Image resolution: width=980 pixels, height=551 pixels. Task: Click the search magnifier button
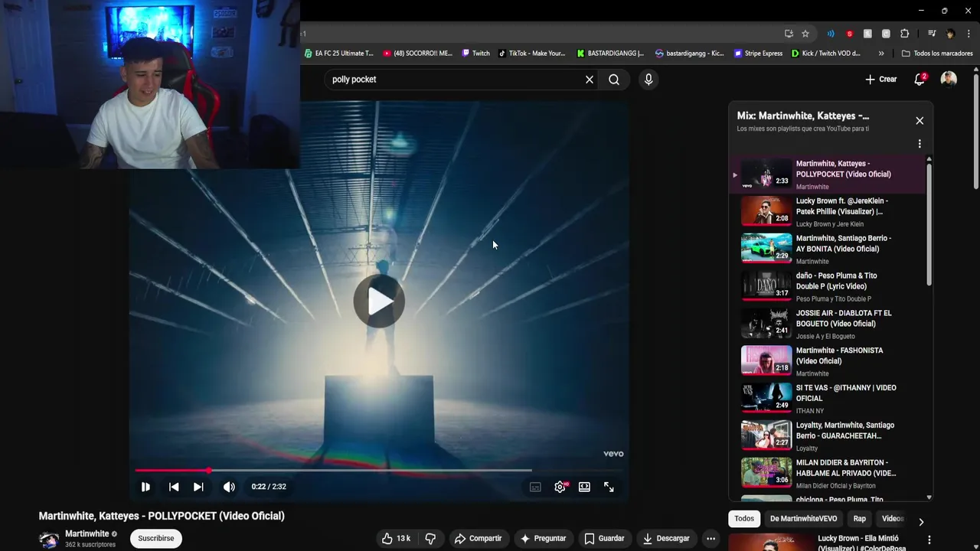[x=614, y=80]
